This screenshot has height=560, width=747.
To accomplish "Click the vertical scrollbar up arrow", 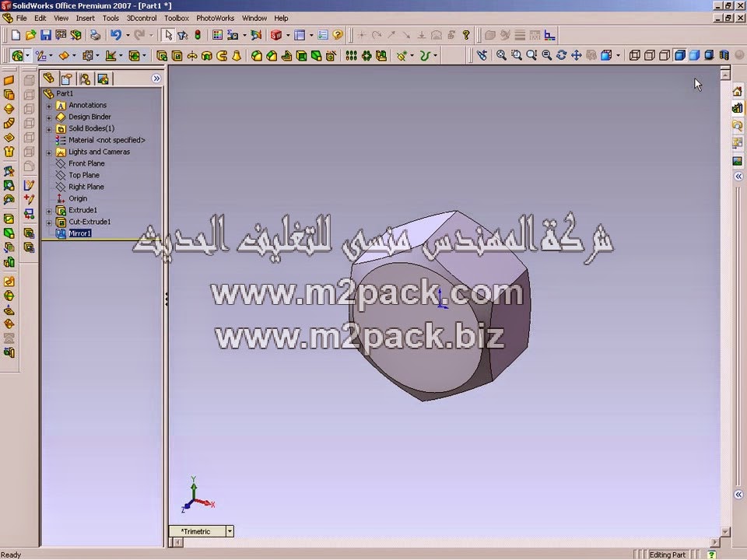I will 725,75.
